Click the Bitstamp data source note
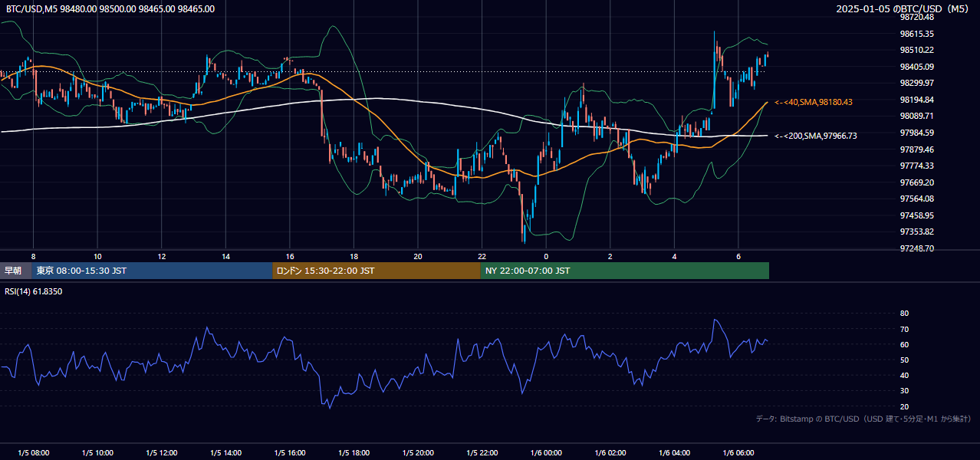980x460 pixels. [863, 419]
